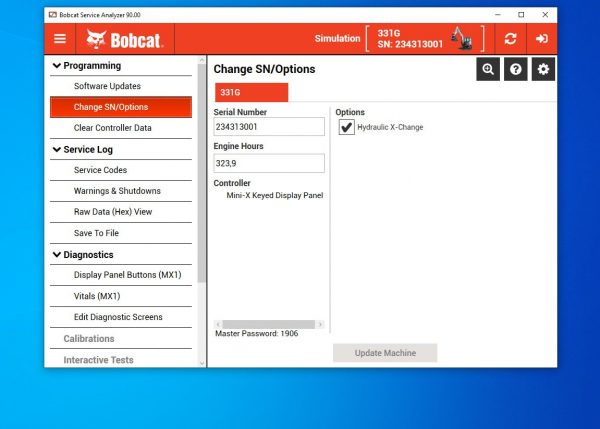Open the hamburger menu

click(x=60, y=39)
